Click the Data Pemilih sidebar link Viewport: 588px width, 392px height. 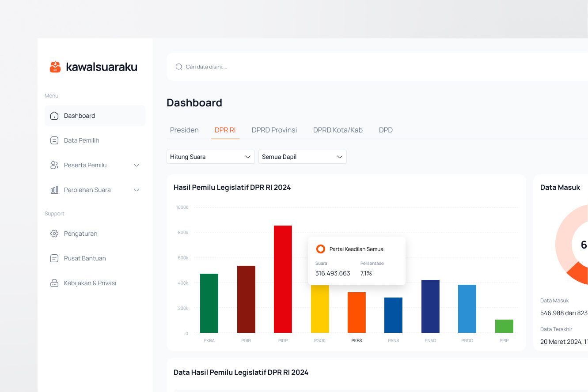[x=81, y=140]
